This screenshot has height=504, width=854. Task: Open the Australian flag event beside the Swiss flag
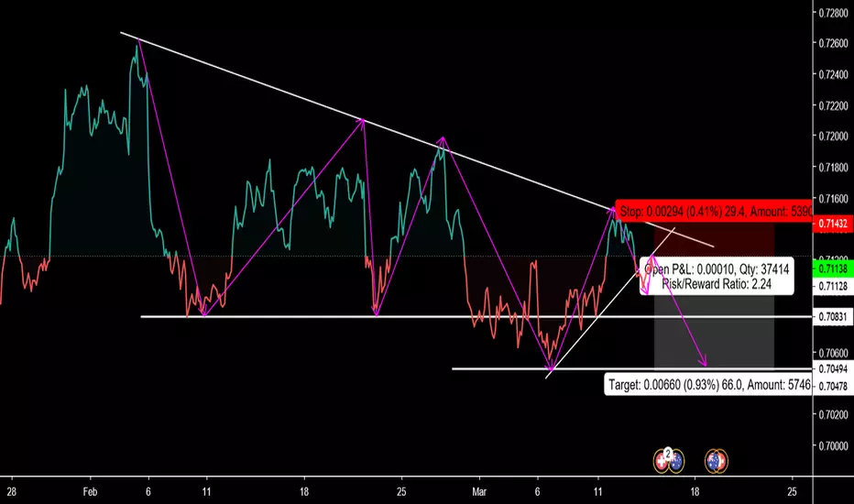pyautogui.click(x=676, y=462)
